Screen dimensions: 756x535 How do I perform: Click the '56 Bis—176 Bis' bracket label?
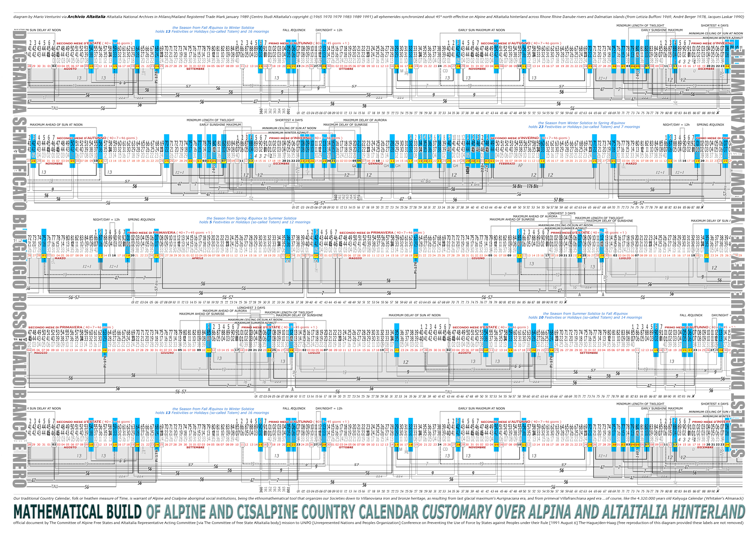[x=525, y=186]
